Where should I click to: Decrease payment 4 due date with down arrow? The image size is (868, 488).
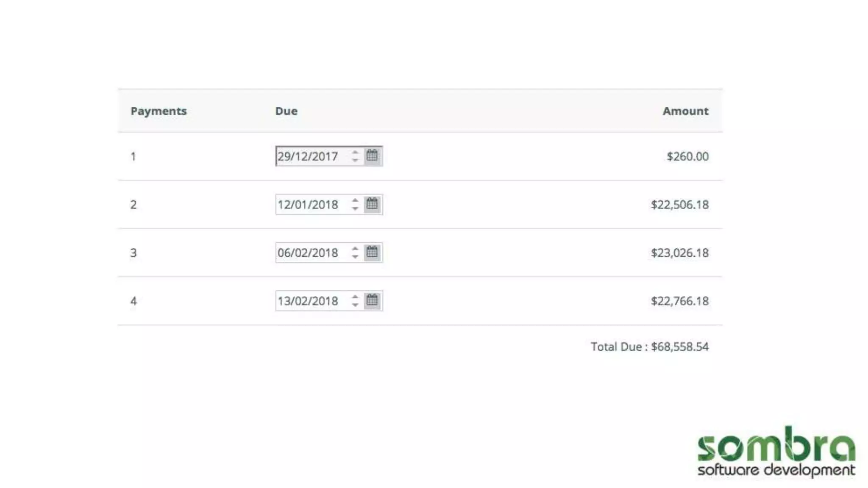pyautogui.click(x=355, y=305)
